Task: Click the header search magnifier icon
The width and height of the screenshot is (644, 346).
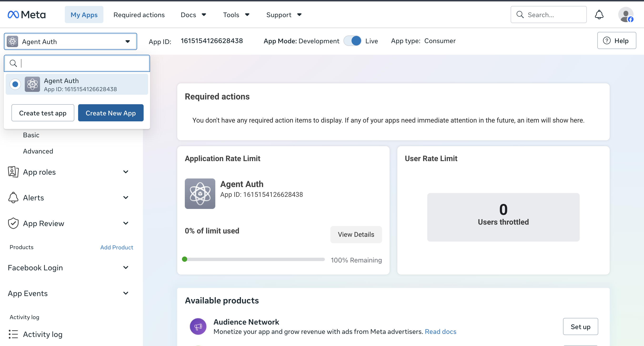Action: click(x=520, y=15)
